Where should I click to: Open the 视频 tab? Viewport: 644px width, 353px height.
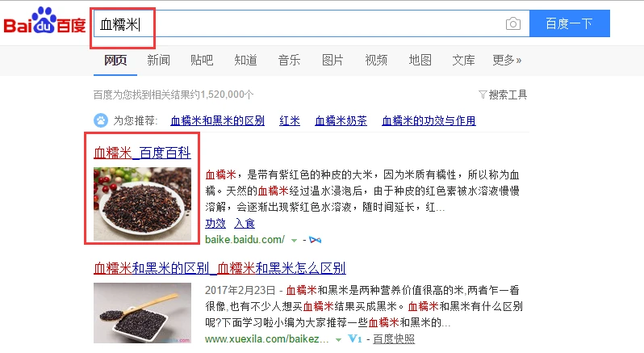376,60
